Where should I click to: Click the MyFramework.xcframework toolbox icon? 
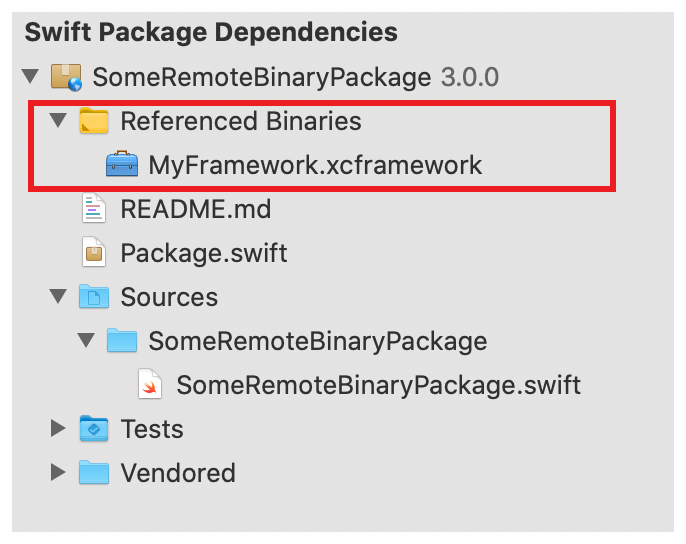click(x=122, y=165)
